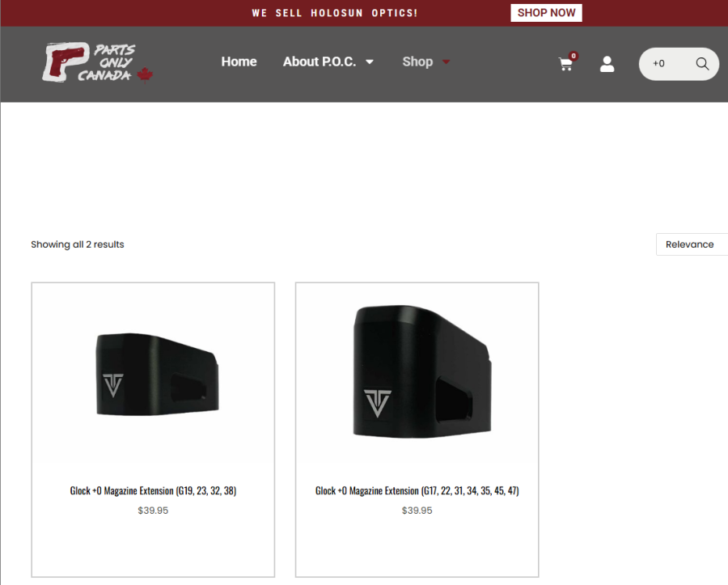Click the Parts Only Canada logo
The width and height of the screenshot is (728, 585).
(x=98, y=62)
